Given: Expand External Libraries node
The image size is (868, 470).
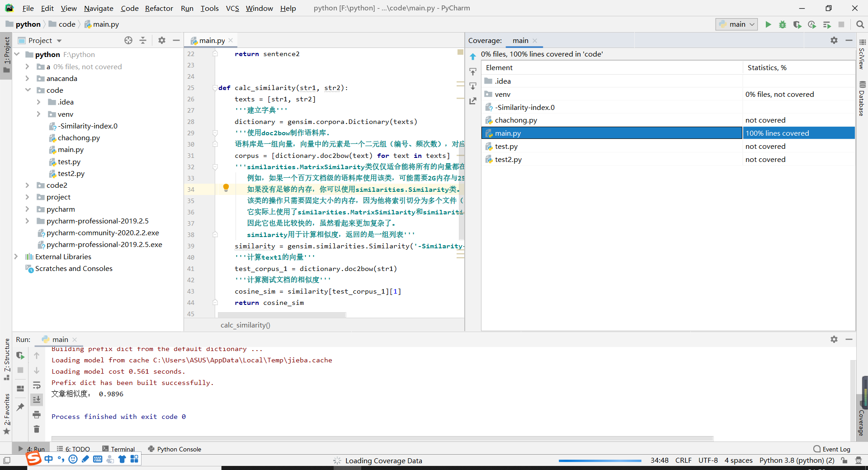Looking at the screenshot, I should click(x=16, y=256).
